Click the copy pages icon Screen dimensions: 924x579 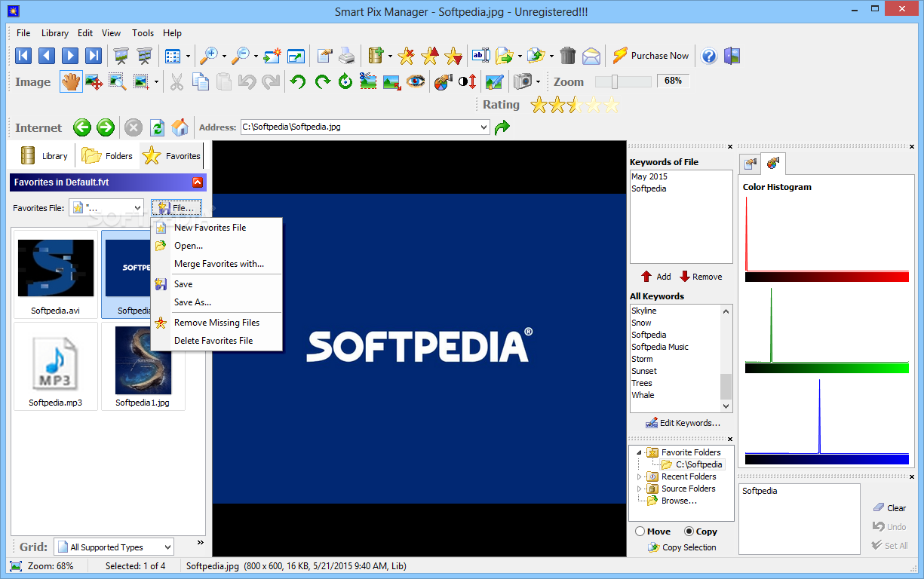pyautogui.click(x=201, y=81)
